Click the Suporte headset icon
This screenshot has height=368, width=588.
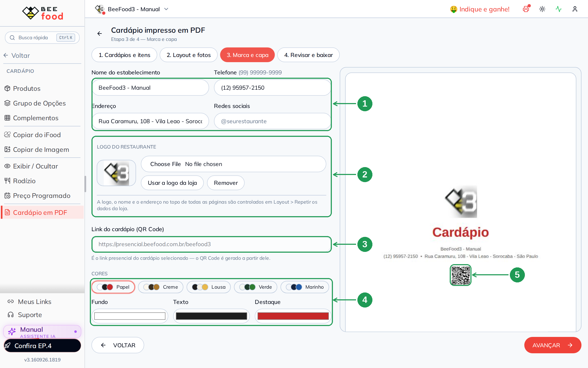[x=11, y=315]
